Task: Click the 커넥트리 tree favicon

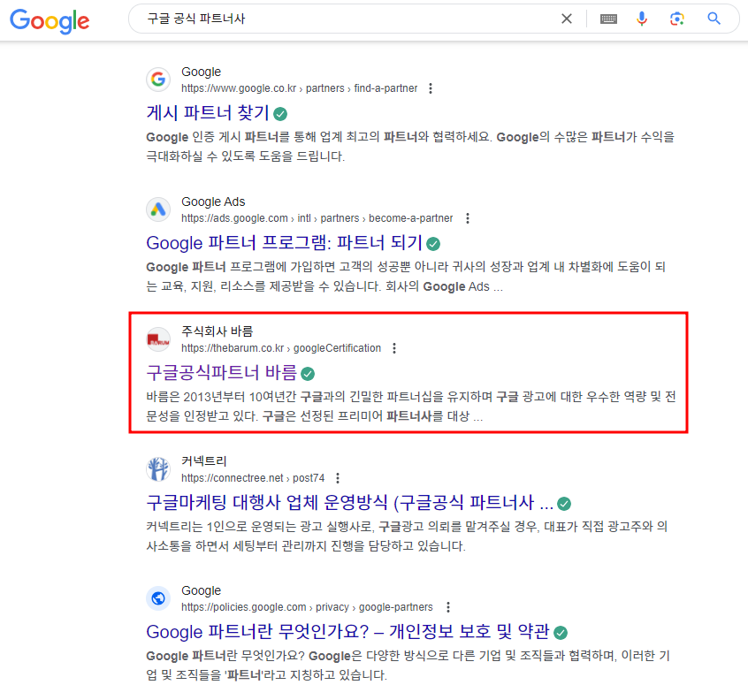Action: pos(158,468)
